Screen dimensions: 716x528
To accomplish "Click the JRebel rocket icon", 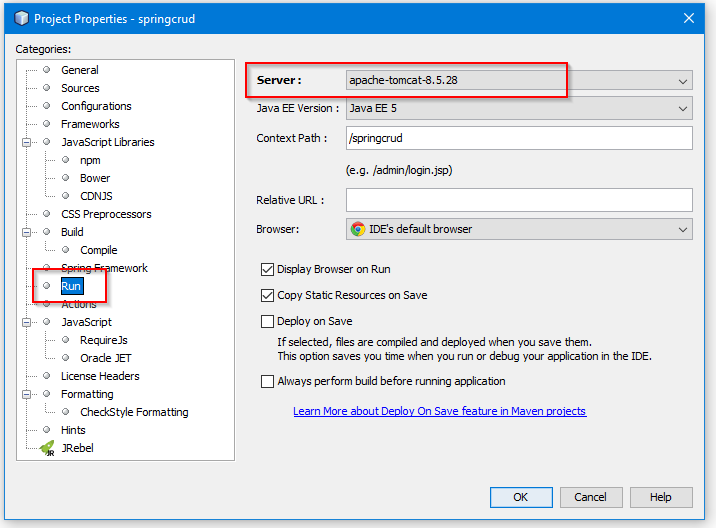I will click(47, 449).
